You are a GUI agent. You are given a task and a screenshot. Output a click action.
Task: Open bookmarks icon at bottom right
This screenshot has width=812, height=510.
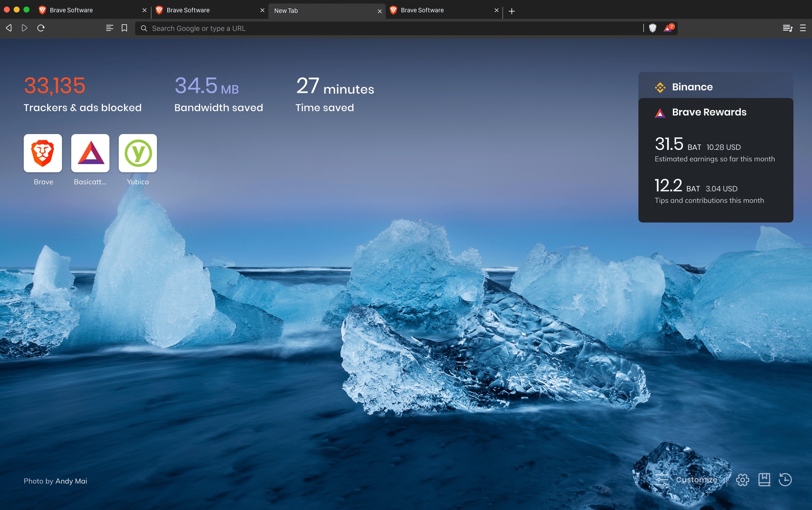click(764, 480)
